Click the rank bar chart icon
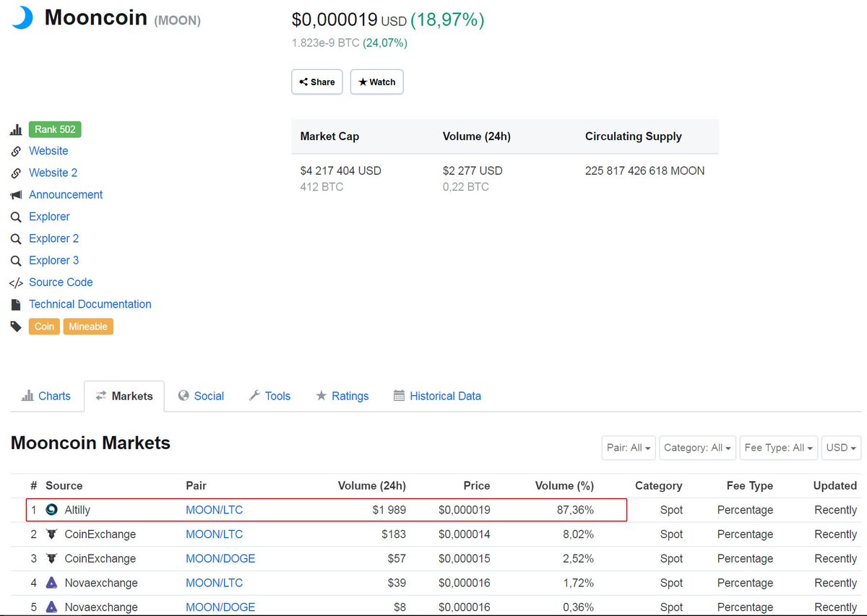This screenshot has height=616, width=867. point(16,130)
